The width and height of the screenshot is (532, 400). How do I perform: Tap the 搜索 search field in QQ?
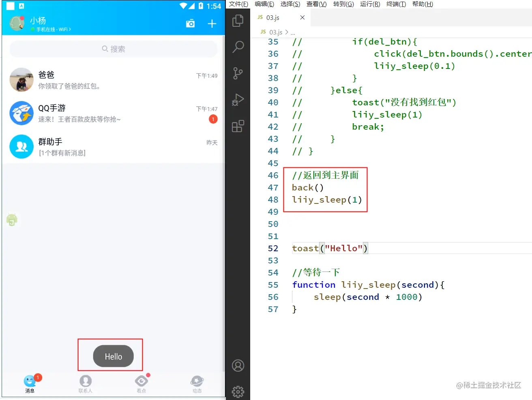(114, 49)
